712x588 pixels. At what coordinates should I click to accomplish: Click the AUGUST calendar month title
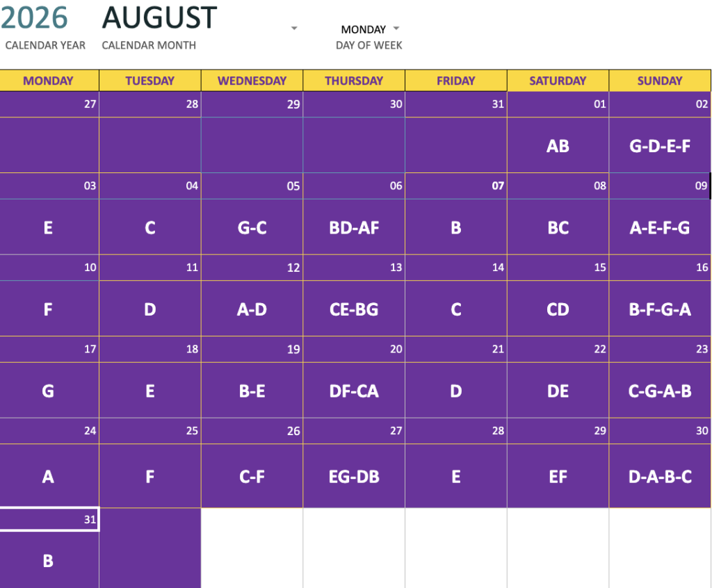pos(159,18)
